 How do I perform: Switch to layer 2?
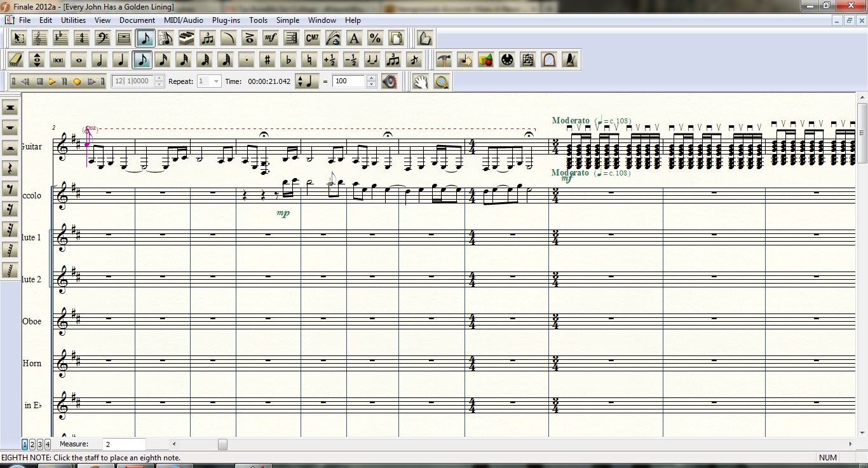pyautogui.click(x=32, y=444)
